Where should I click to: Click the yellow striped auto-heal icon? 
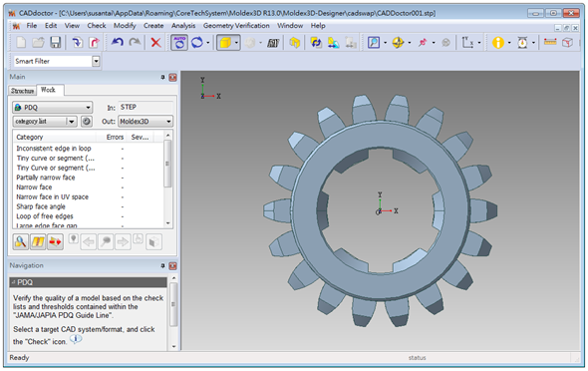38,241
